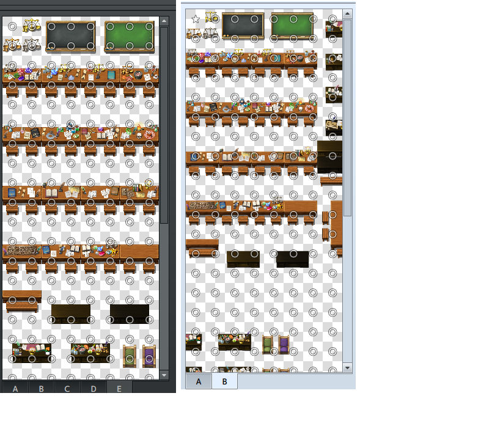Click the light palette's vertical scrollbar thumb
Viewport: 503px width, 448px height.
click(x=347, y=117)
